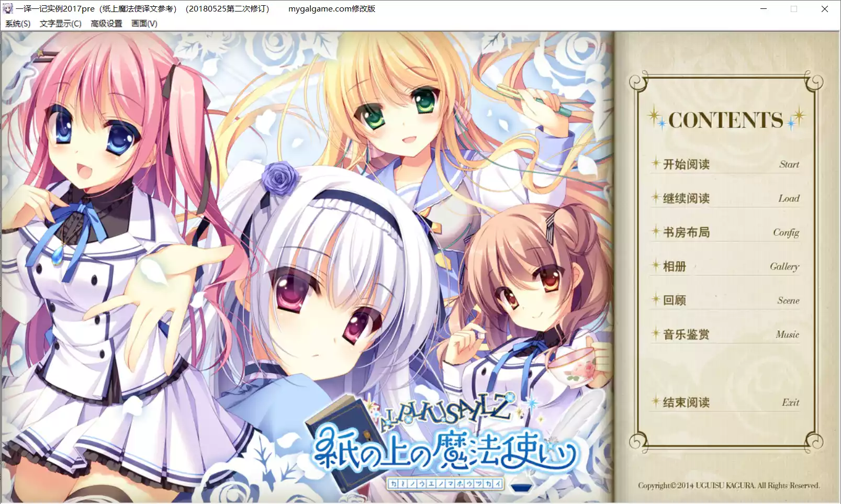Choose 结束阅读 to exit the game

(x=686, y=402)
